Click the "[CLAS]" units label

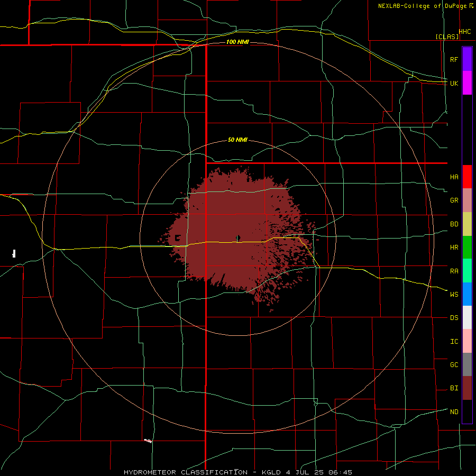coord(447,36)
